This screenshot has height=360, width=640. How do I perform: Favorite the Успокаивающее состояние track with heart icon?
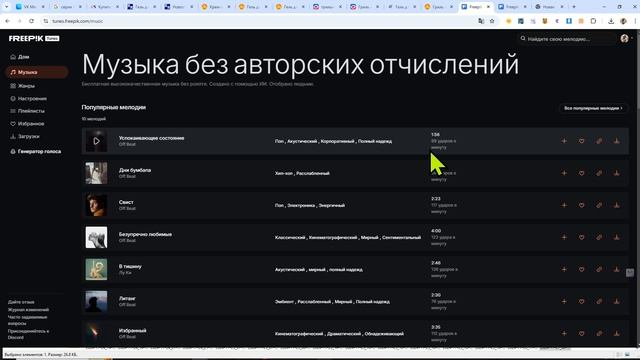(582, 141)
